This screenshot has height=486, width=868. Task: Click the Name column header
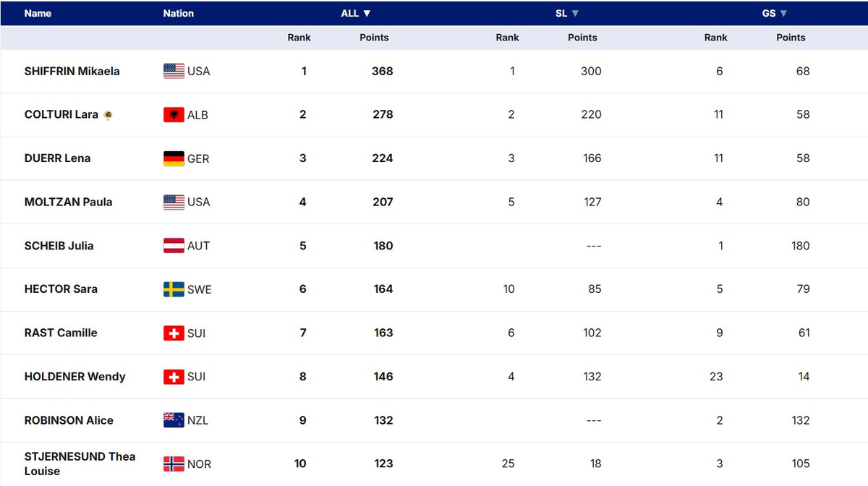(38, 13)
